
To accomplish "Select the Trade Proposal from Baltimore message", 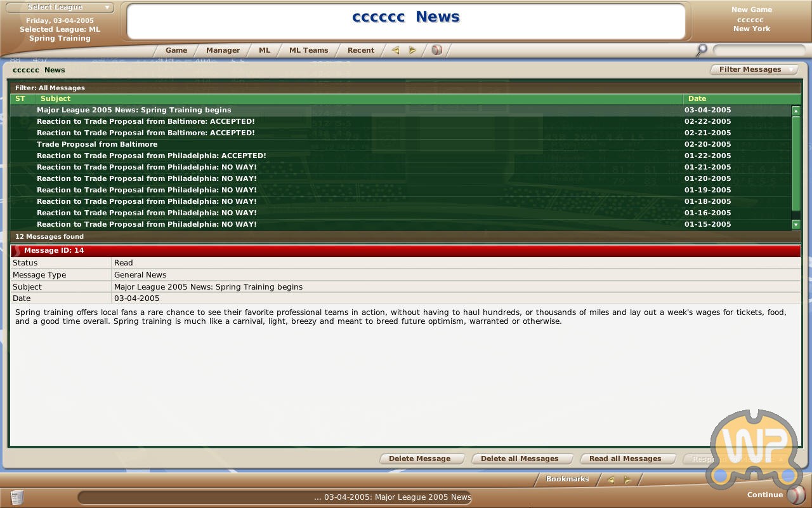I will tap(97, 144).
